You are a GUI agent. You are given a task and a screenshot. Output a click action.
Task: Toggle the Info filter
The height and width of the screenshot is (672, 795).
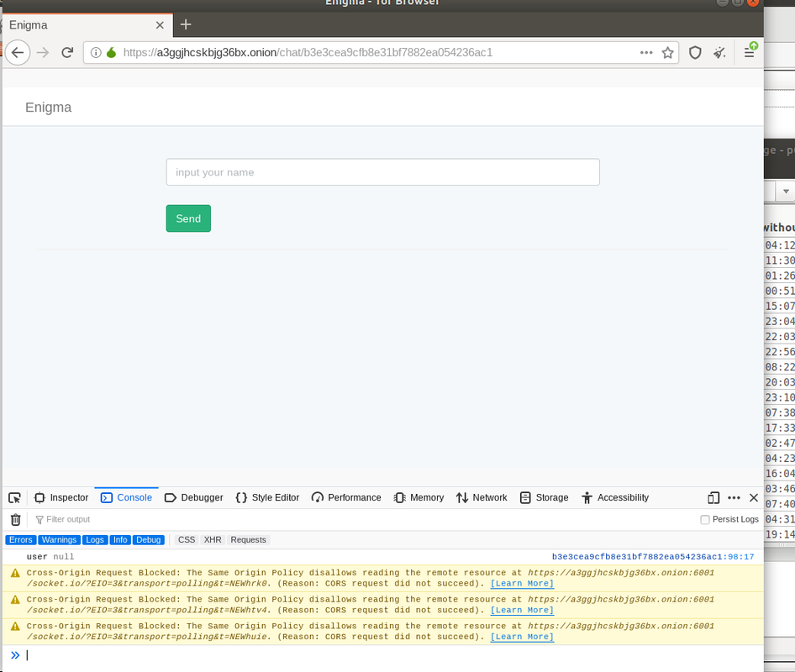coord(120,540)
